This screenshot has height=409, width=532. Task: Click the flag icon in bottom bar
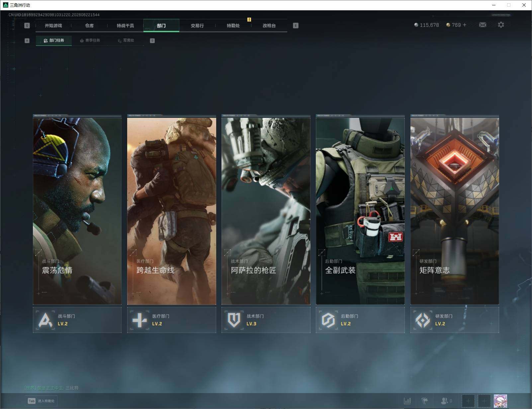(x=425, y=401)
